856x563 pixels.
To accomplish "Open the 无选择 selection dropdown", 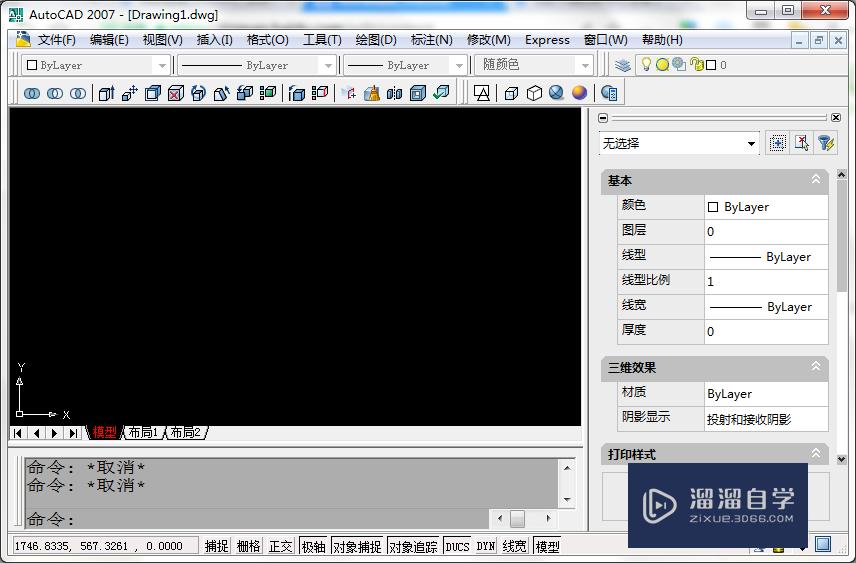I will point(679,144).
